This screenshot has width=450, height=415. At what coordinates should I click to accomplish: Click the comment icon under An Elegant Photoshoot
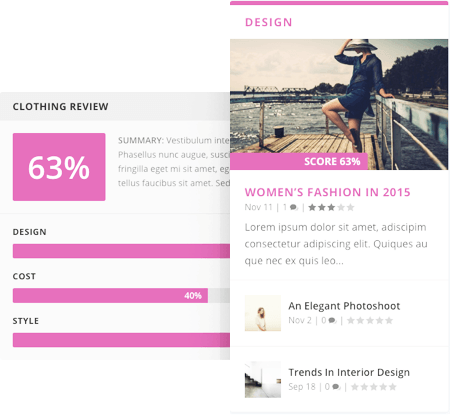(x=332, y=321)
